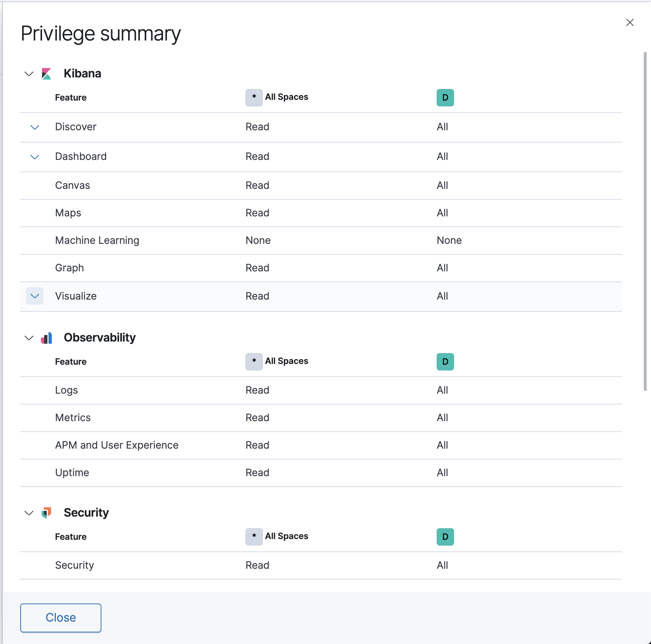The height and width of the screenshot is (644, 651).
Task: Click the asterisk All Spaces badge in Kibana
Action: (254, 98)
